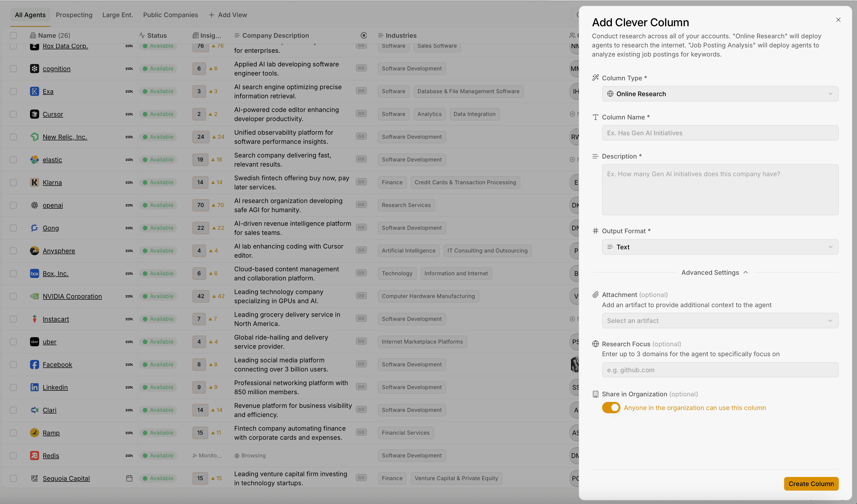Tick the select-all checkbox in the table header
This screenshot has width=857, height=504.
point(13,35)
